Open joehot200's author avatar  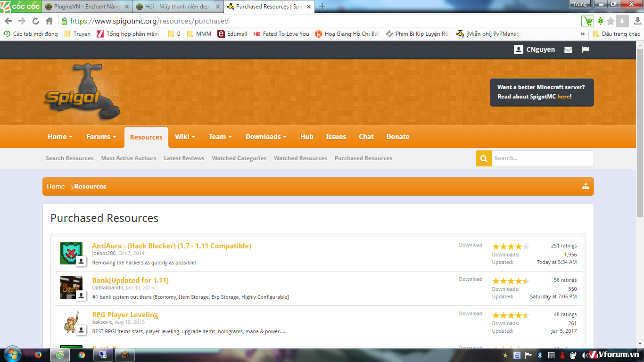click(81, 261)
